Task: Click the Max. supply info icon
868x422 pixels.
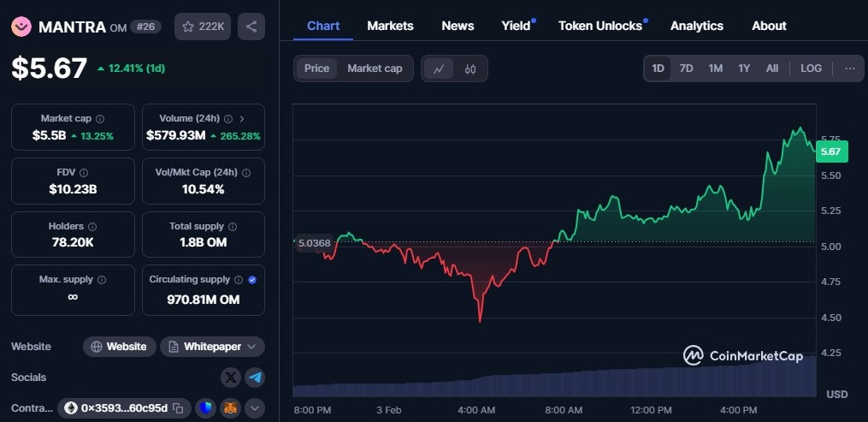Action: 101,280
